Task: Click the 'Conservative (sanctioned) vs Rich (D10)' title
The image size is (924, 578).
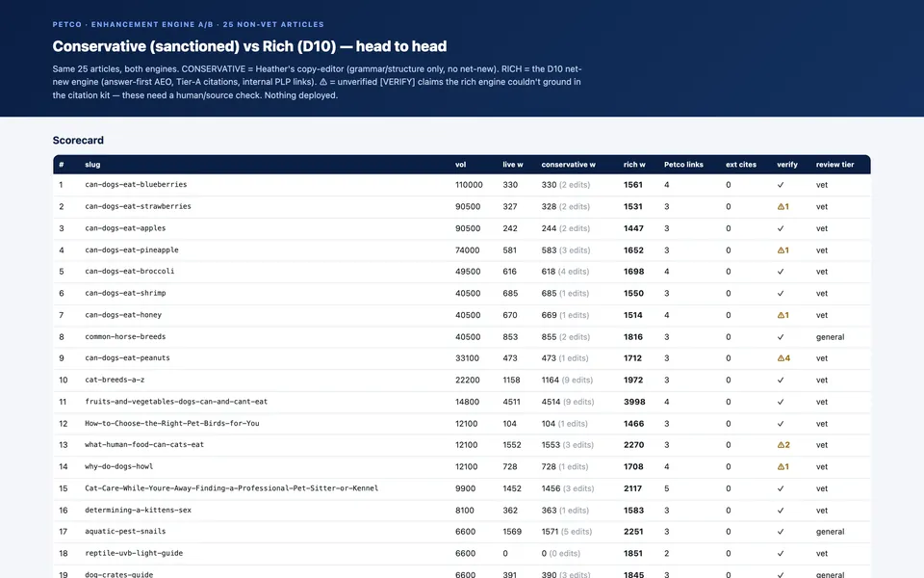Action: coord(249,46)
